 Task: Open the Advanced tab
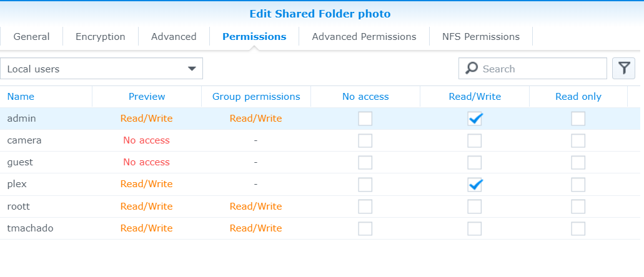pos(174,37)
